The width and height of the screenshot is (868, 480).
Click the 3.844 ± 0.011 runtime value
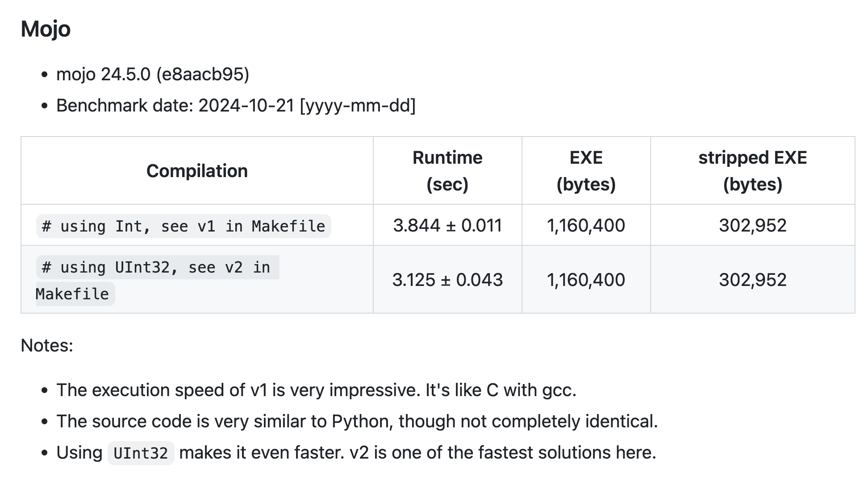447,225
